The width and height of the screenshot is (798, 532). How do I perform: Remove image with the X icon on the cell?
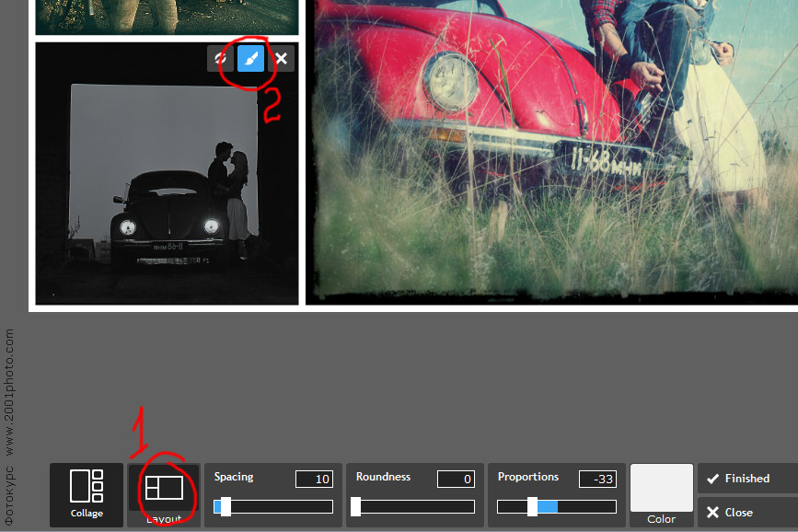click(x=282, y=59)
